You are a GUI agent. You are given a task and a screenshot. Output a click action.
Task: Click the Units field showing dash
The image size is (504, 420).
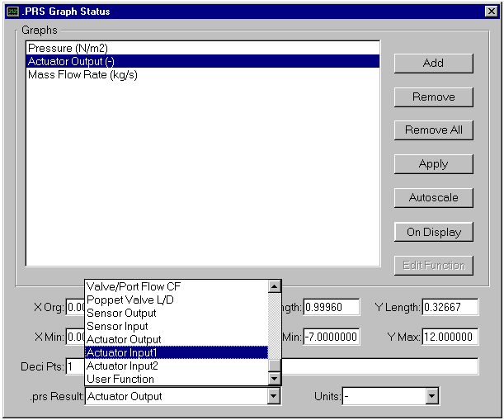tap(384, 396)
